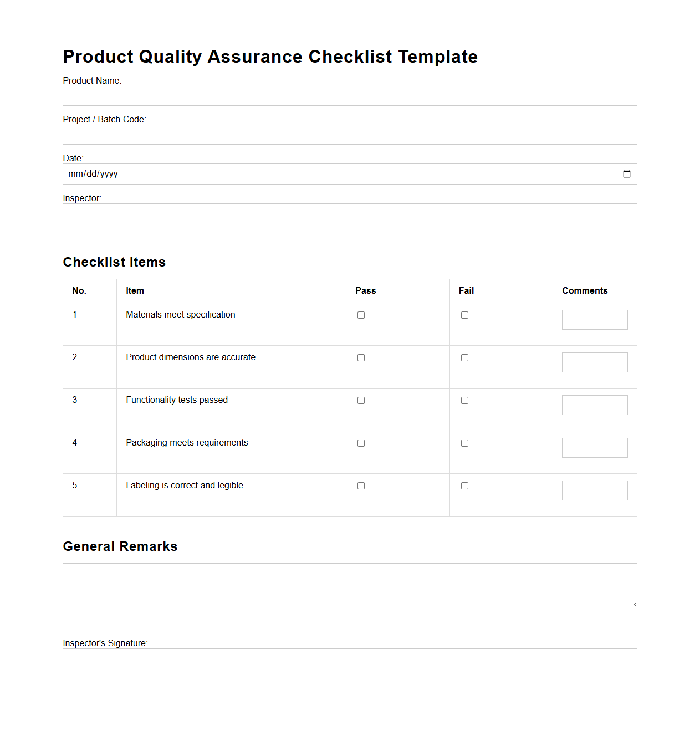700x746 pixels.
Task: Check the Fail box for Materials meet specification
Action: pyautogui.click(x=464, y=314)
